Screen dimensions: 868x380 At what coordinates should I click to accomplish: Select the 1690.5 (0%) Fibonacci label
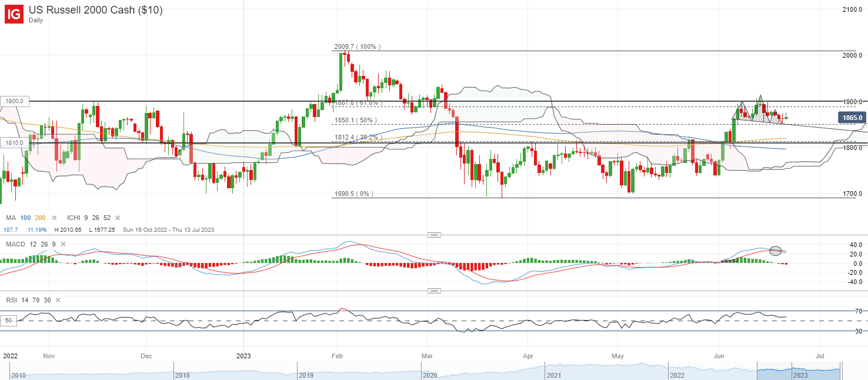(x=353, y=194)
